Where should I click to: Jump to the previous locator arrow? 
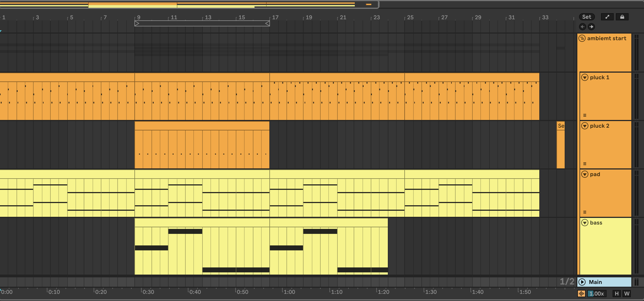(582, 27)
